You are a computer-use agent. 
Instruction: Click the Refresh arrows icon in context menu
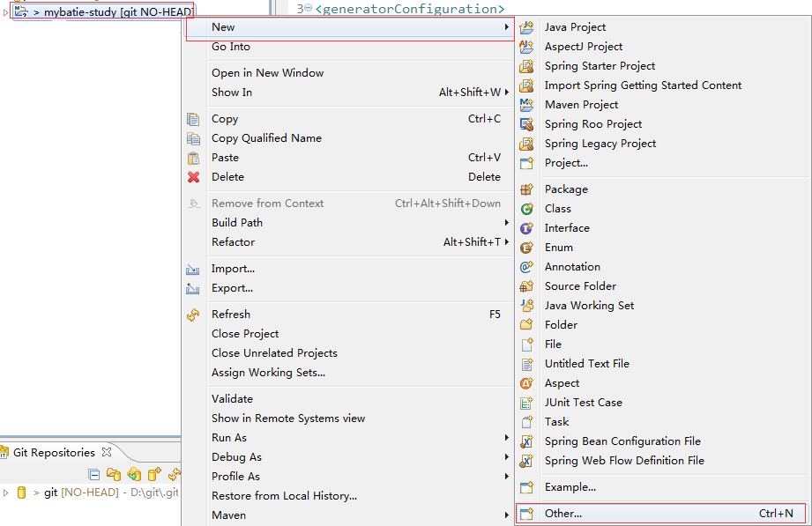[193, 315]
